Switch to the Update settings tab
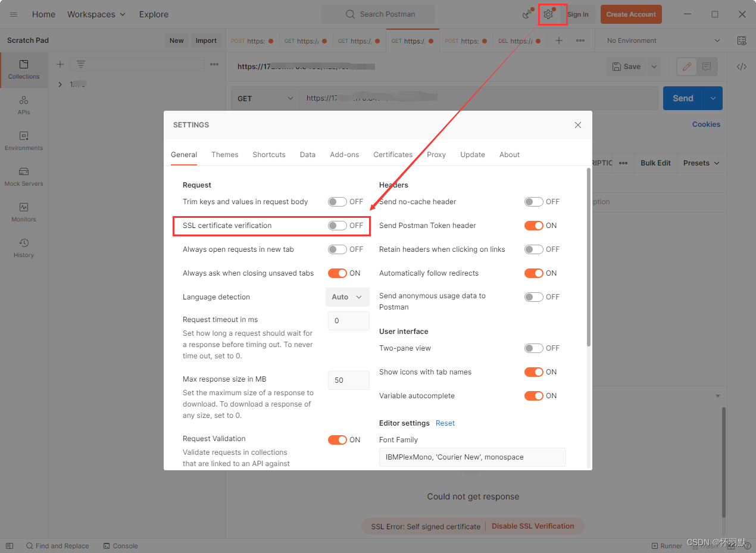The width and height of the screenshot is (756, 553). click(x=473, y=155)
